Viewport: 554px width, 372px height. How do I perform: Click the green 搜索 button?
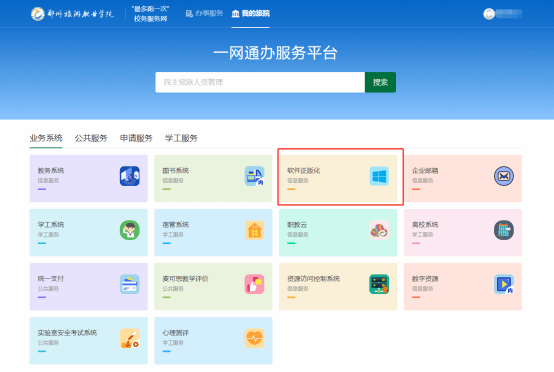(380, 82)
